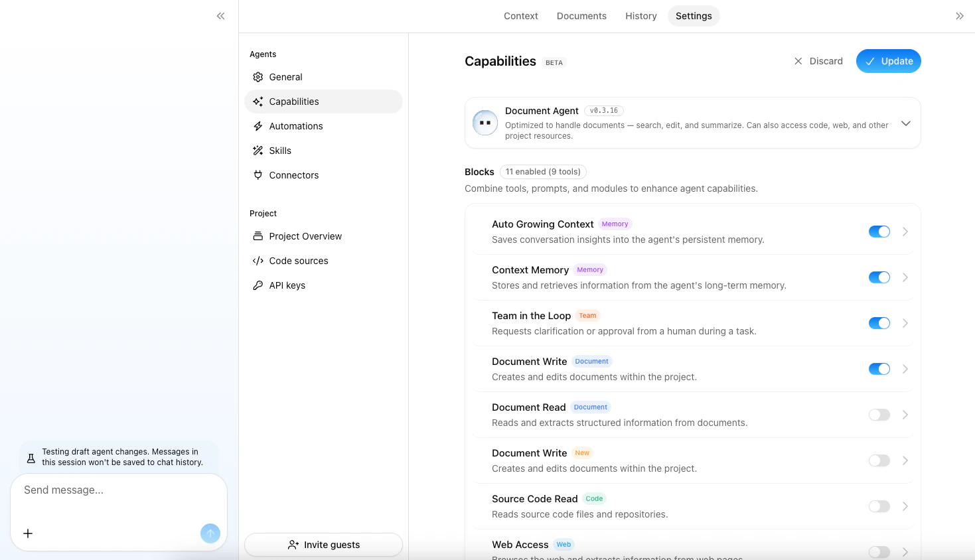Click the Discard button label
975x560 pixels.
pyautogui.click(x=826, y=61)
